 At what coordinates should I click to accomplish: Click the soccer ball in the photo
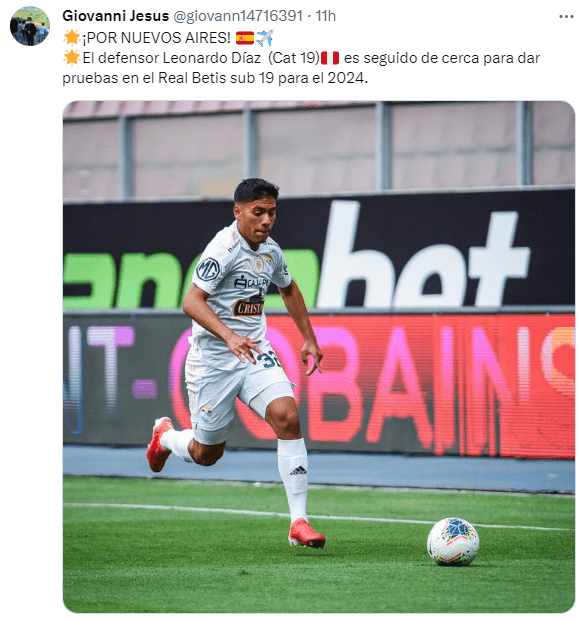(x=453, y=541)
